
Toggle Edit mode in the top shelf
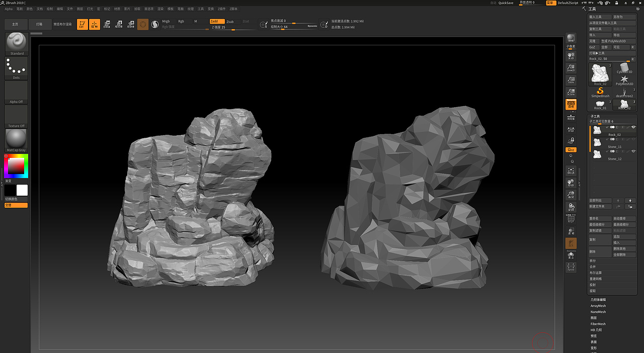(x=82, y=24)
